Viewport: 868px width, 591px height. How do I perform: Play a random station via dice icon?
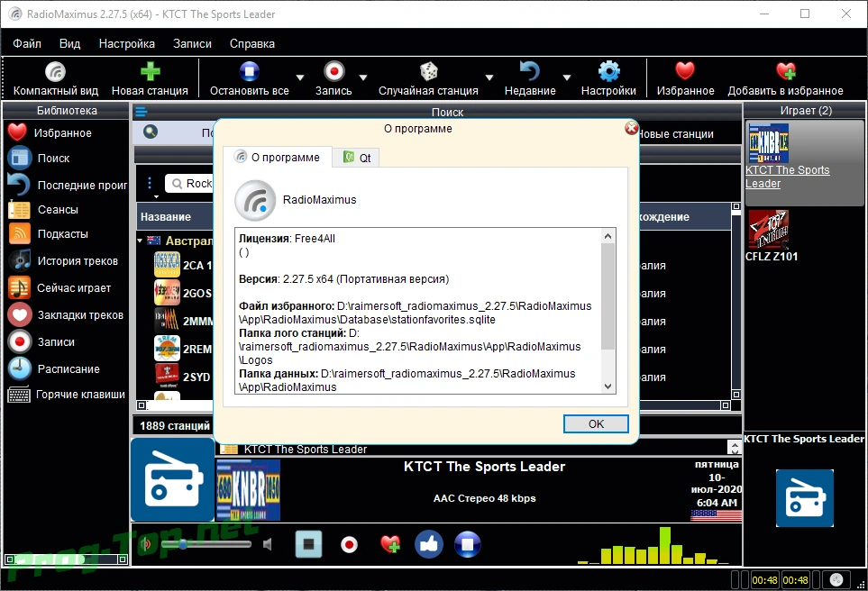[x=428, y=78]
